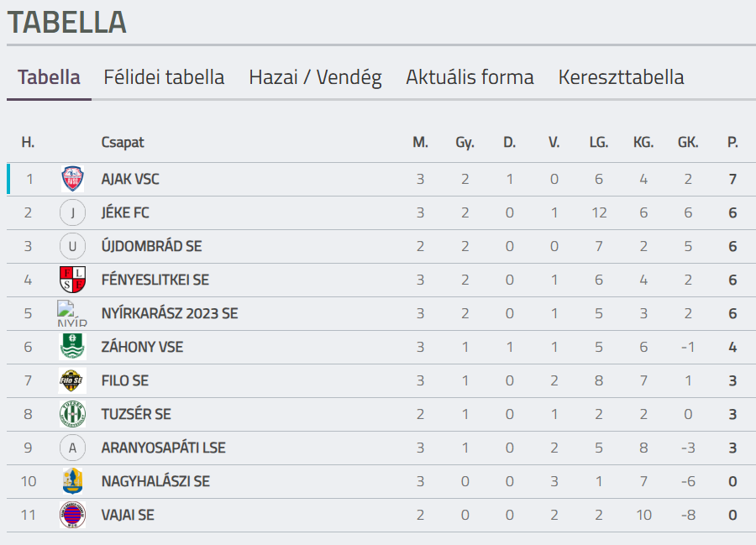The image size is (756, 545).
Task: Click the TUZSÉR SE team name
Action: (x=136, y=414)
